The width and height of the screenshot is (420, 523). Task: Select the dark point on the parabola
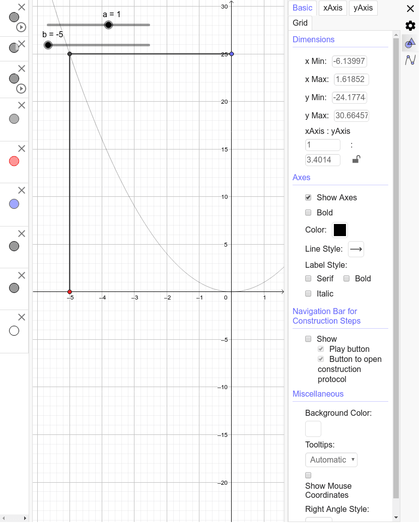(x=69, y=54)
